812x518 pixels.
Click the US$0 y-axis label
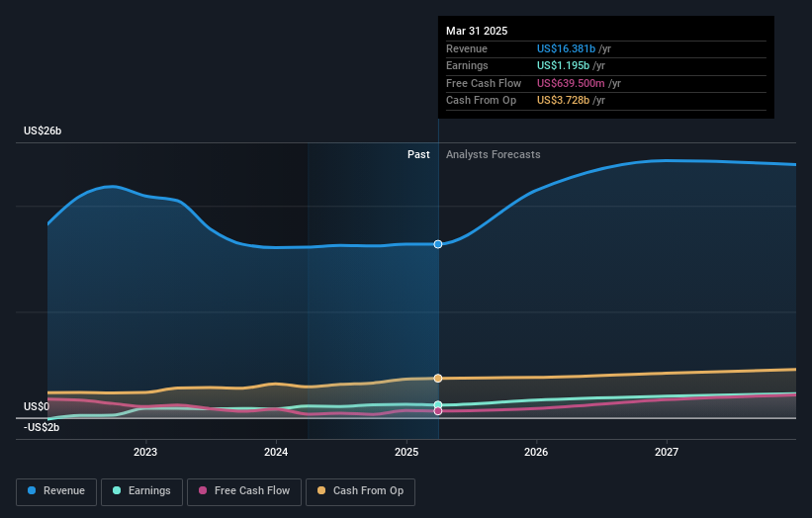[x=37, y=406]
